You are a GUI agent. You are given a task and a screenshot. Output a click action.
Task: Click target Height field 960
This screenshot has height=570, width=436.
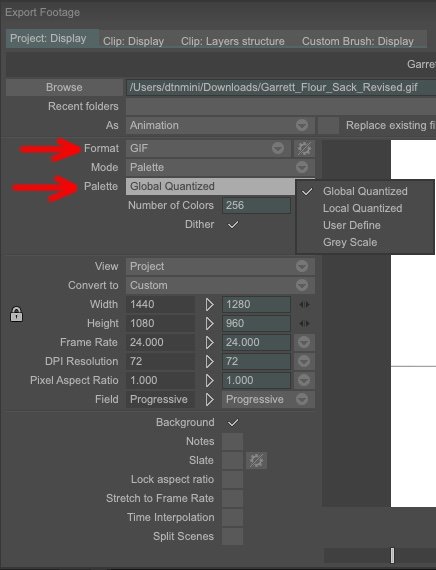click(256, 324)
